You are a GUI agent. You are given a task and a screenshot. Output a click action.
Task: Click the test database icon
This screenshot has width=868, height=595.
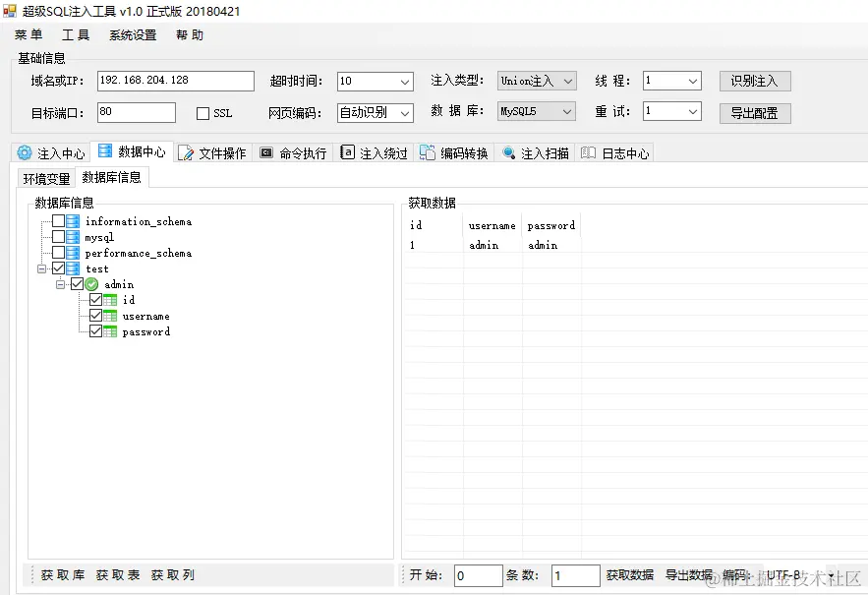point(73,268)
